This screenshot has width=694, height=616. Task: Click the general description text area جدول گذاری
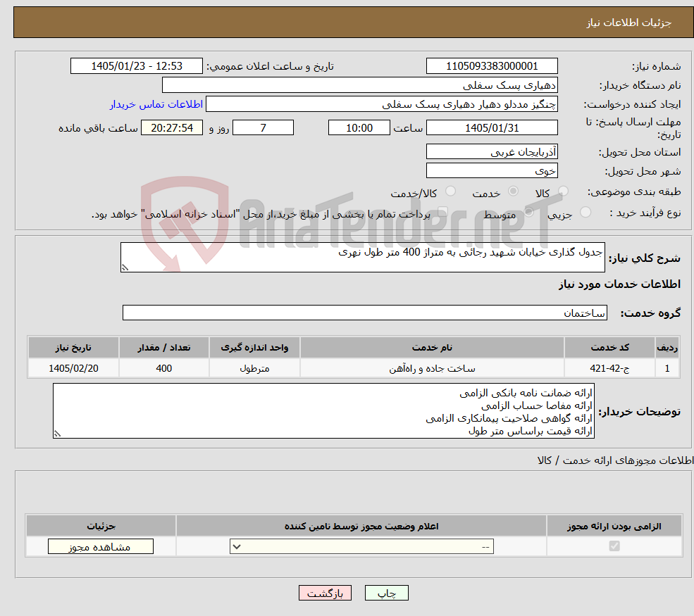point(362,257)
